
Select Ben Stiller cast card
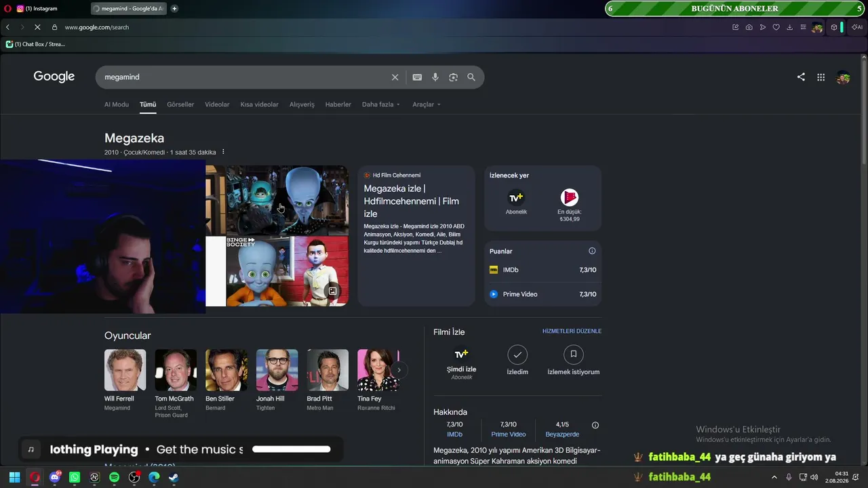click(226, 380)
